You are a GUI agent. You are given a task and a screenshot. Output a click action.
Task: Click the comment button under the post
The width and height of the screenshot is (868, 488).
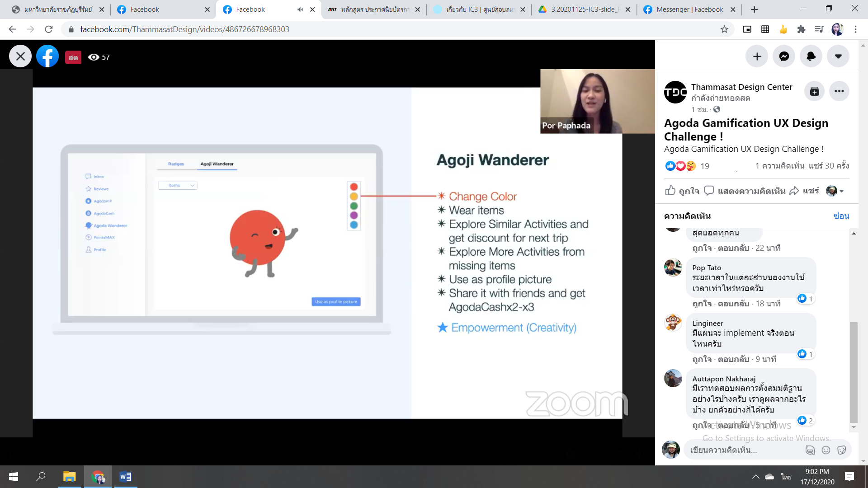click(x=745, y=191)
